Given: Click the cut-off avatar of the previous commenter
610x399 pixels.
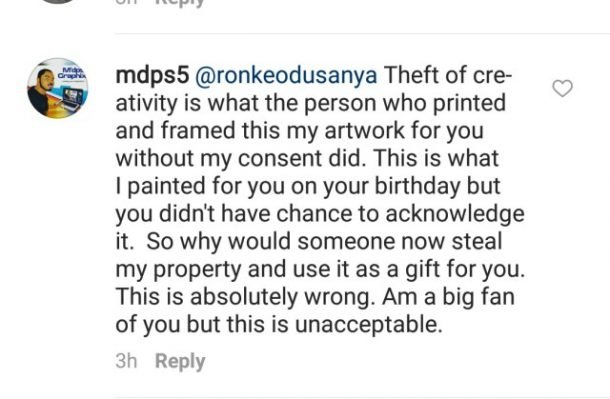Looking at the screenshot, I should (58, 1).
